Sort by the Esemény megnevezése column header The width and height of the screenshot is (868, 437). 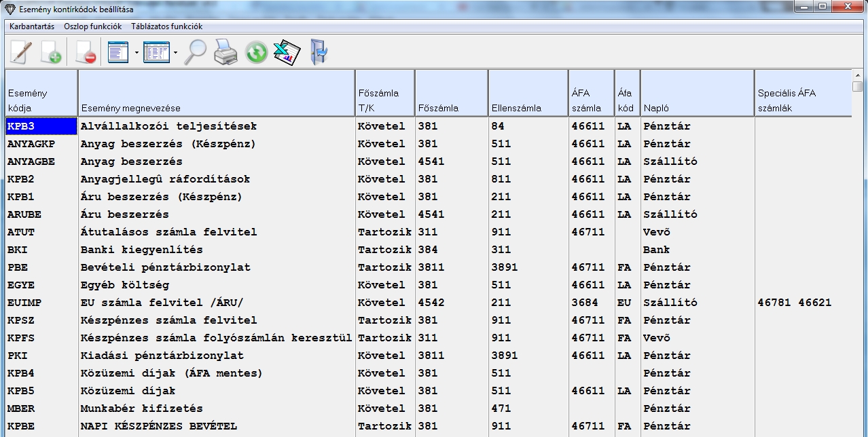[216, 93]
